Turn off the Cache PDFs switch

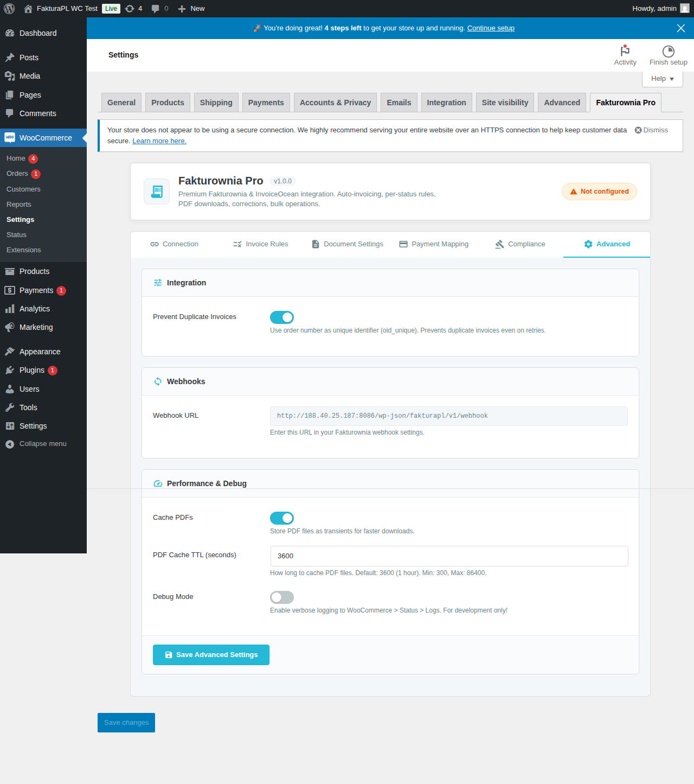point(282,518)
